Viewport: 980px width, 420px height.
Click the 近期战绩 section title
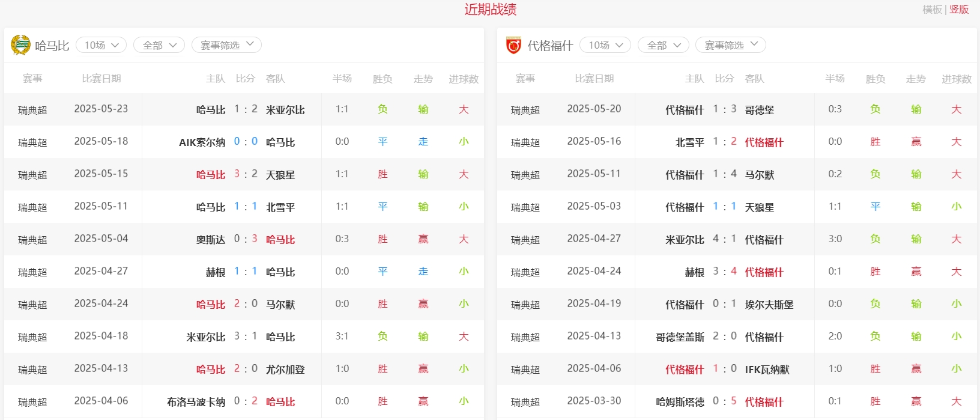coord(490,10)
